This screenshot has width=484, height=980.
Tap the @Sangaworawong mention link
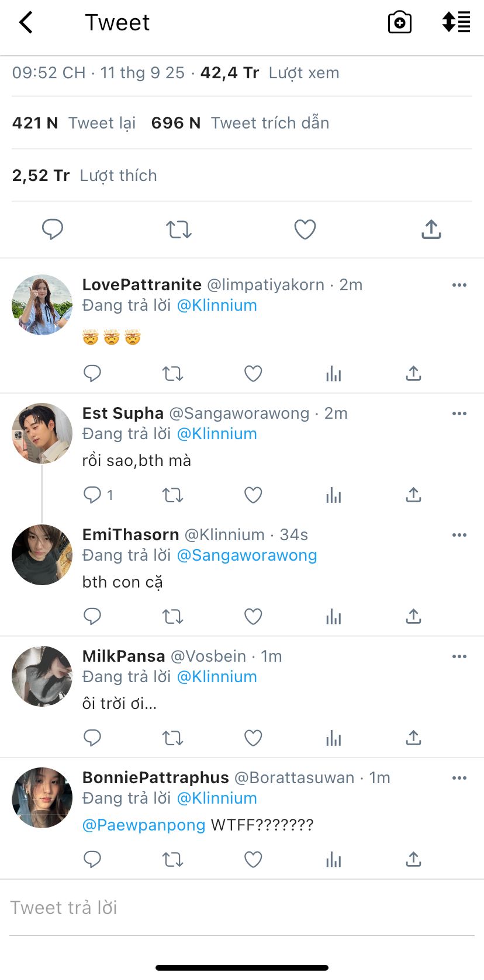tap(247, 555)
